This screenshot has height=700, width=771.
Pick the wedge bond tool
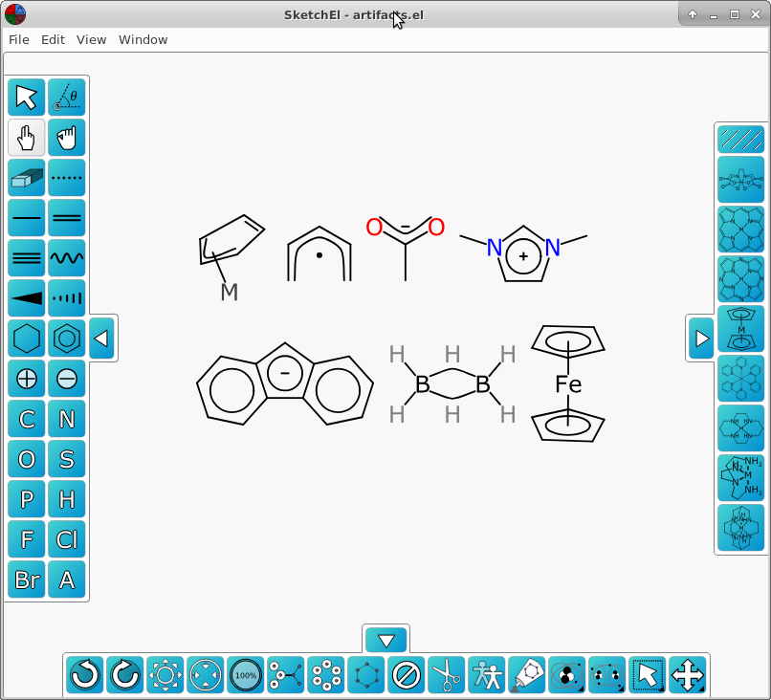pos(27,298)
